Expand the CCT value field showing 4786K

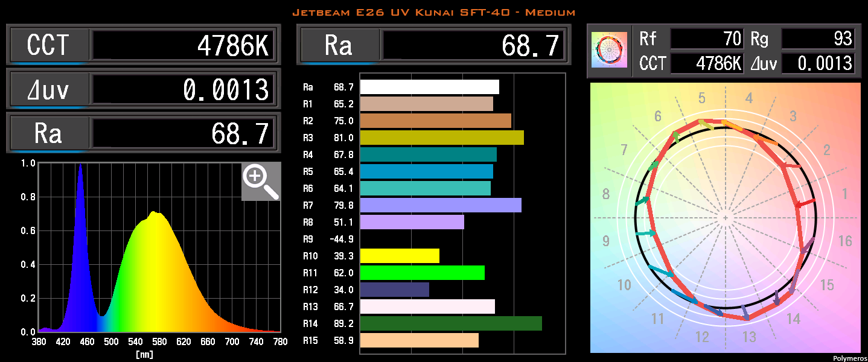[181, 45]
